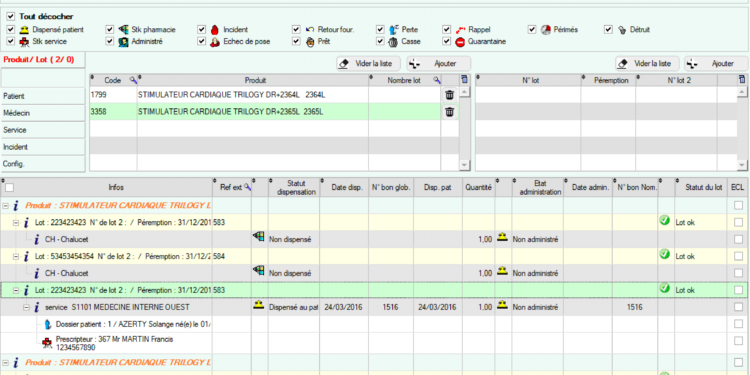Click the column chooser icon of the lot table
The width and height of the screenshot is (750, 375).
(741, 79)
